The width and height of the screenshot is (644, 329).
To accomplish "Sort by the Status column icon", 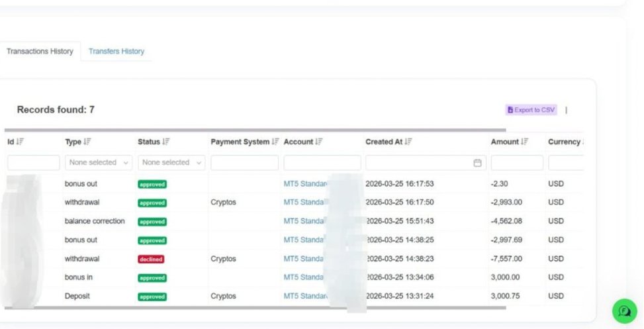I will pyautogui.click(x=165, y=142).
